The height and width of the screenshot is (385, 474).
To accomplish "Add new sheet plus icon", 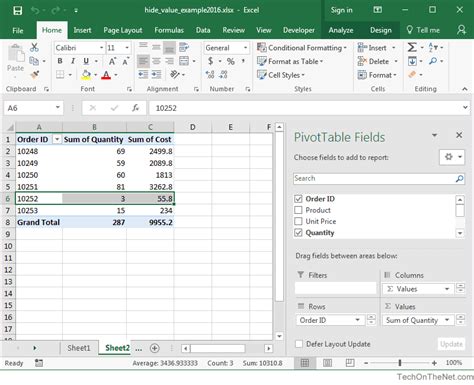I will click(154, 348).
